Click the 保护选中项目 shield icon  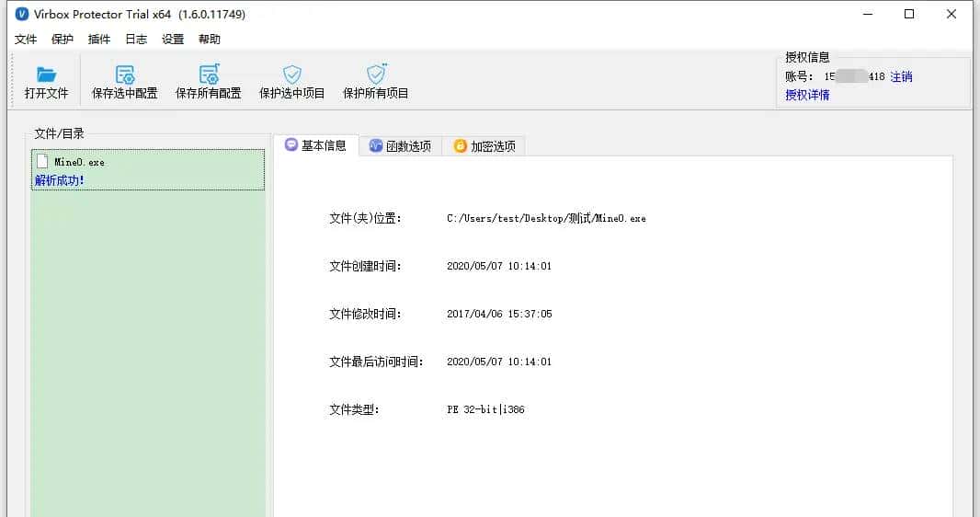(x=291, y=75)
